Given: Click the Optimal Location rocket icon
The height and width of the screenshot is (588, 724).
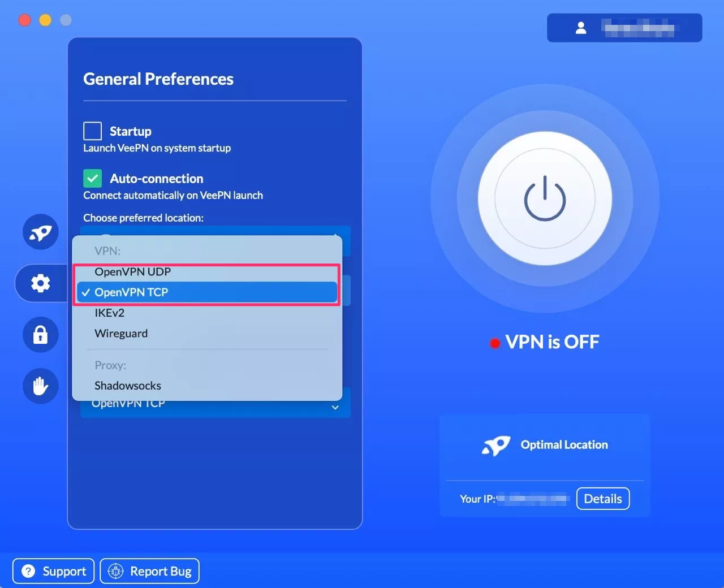Looking at the screenshot, I should 496,446.
